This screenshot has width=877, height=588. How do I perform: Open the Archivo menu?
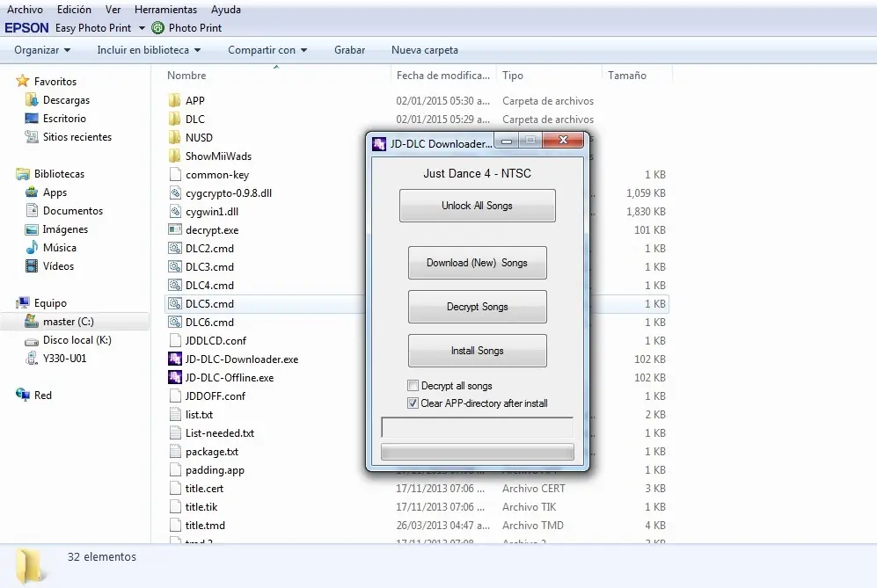(25, 10)
